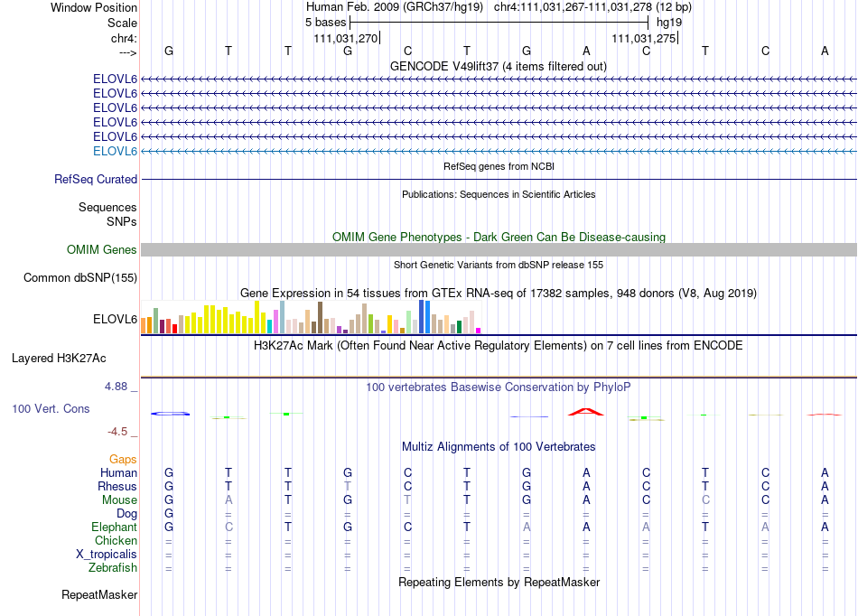Click the OMIM Genes track label

pos(101,249)
